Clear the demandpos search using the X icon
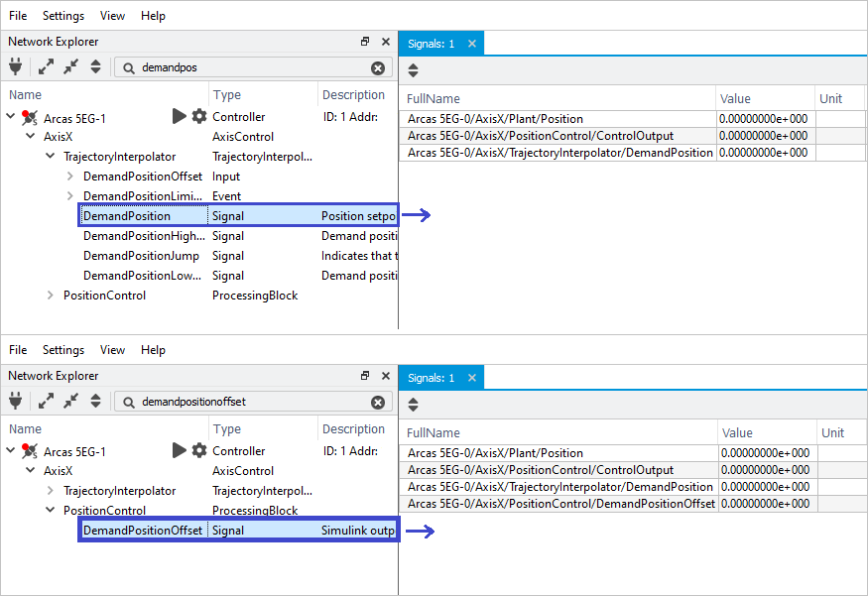Image resolution: width=868 pixels, height=596 pixels. (x=378, y=68)
